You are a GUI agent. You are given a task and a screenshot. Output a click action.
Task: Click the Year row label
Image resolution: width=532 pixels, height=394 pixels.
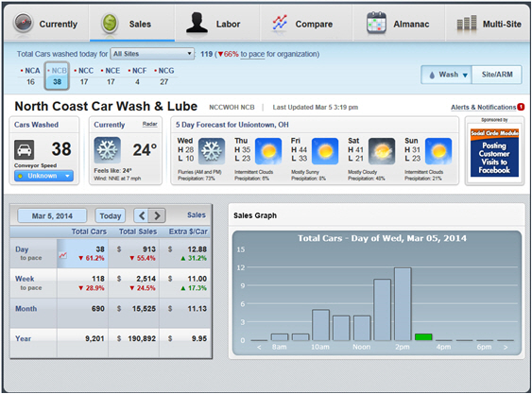coord(23,338)
